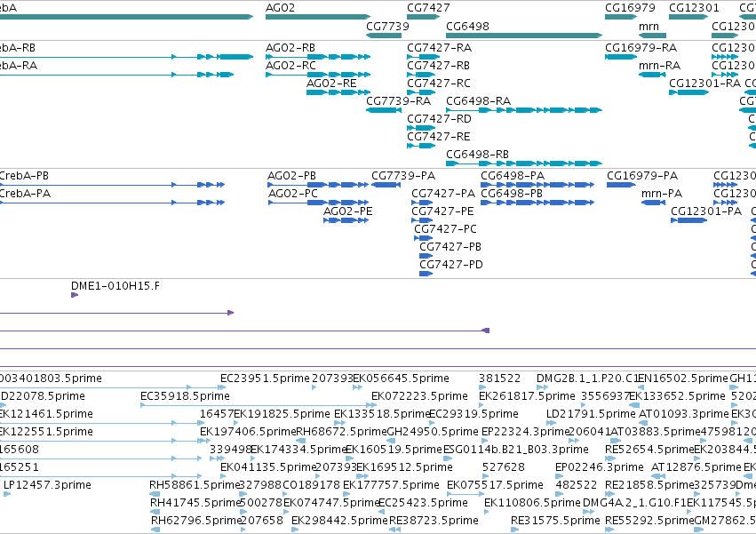Open the AGO2-RB transcript label

tap(290, 48)
